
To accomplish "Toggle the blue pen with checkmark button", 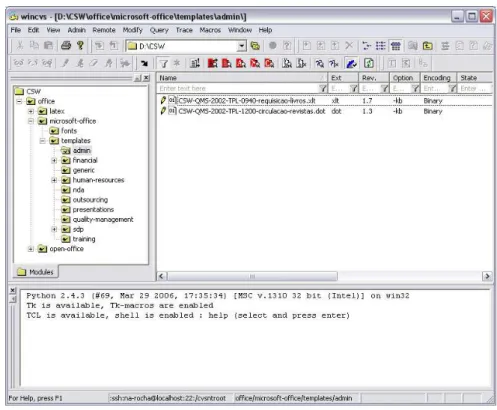I will [351, 63].
